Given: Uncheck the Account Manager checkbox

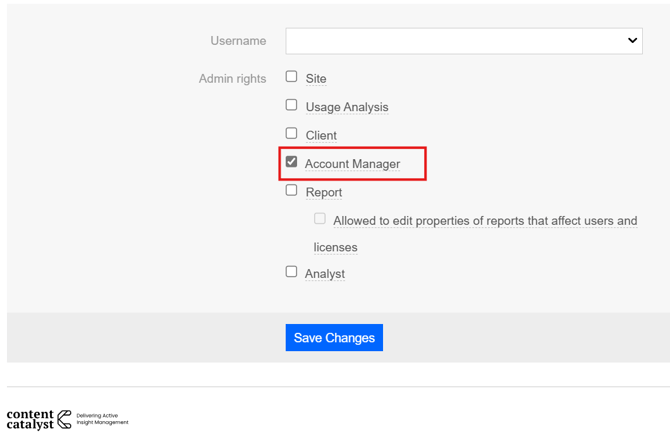Looking at the screenshot, I should tap(292, 162).
